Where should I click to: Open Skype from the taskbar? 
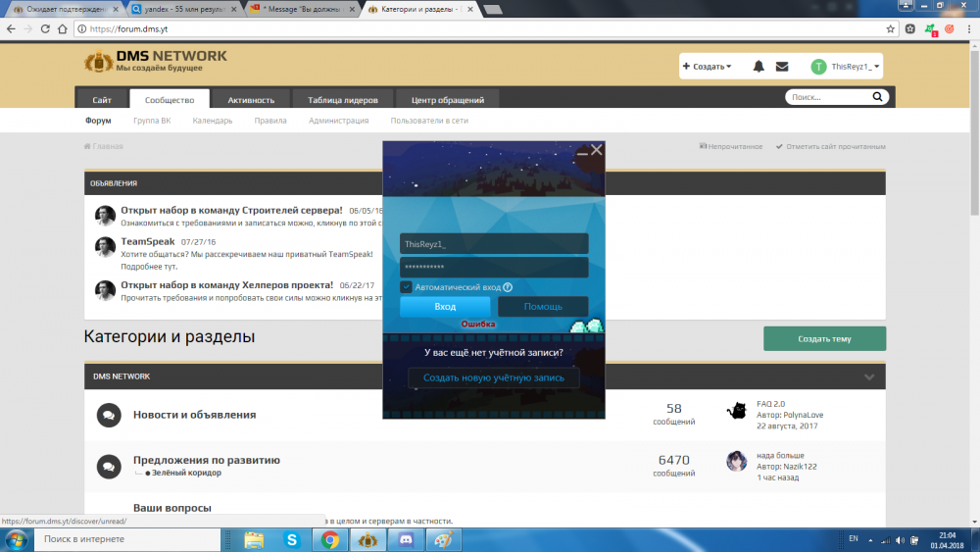pyautogui.click(x=291, y=539)
